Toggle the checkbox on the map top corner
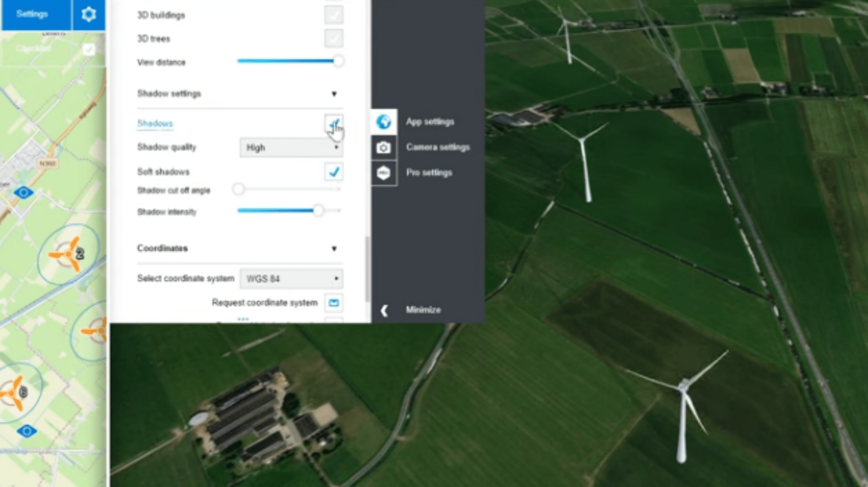This screenshot has width=868, height=487. (89, 49)
